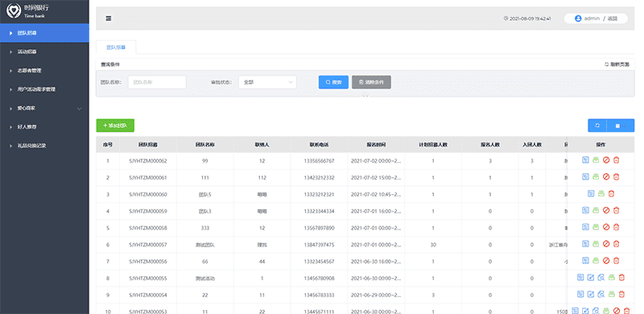
Task: Click green box icon for row SJYHTZM000054
Action: click(x=612, y=294)
